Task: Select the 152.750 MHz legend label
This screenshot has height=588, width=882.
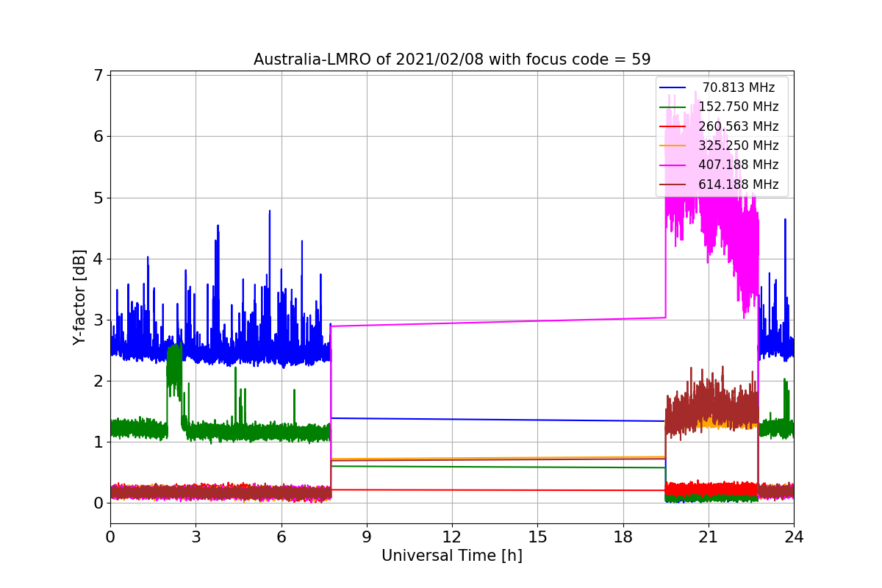Action: 739,107
